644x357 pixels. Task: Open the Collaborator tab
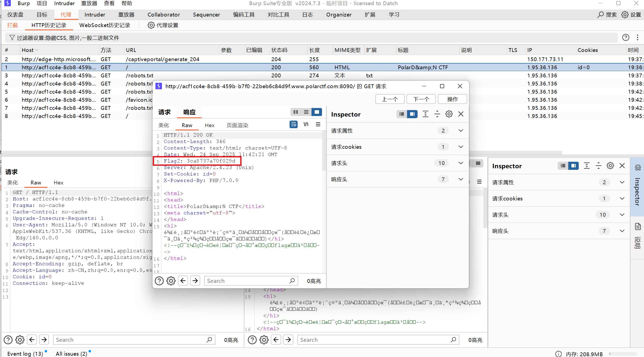coord(164,15)
